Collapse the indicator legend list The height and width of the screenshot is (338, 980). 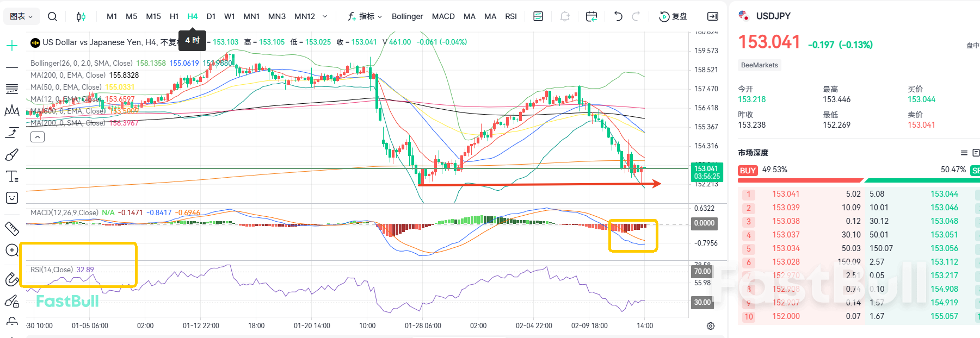[x=38, y=137]
